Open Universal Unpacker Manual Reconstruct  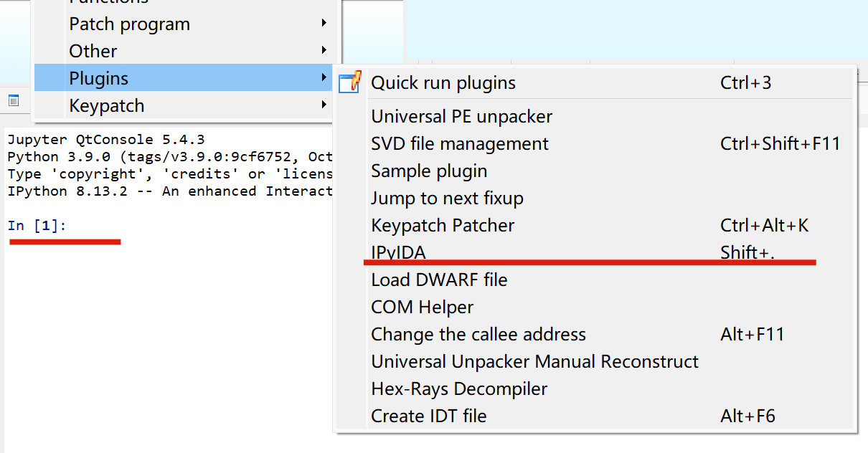point(534,361)
